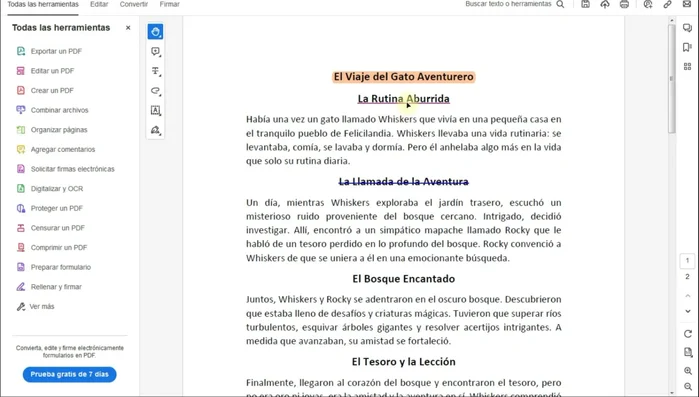Open the Editar menu
699x397 pixels.
coord(99,4)
